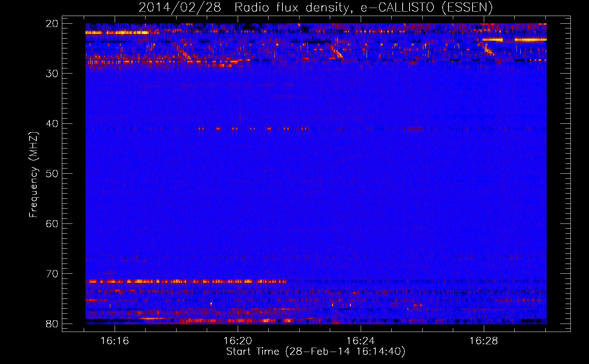The height and width of the screenshot is (364, 589).
Task: Click the 20 MHz frequency tick label
Action: [52, 24]
